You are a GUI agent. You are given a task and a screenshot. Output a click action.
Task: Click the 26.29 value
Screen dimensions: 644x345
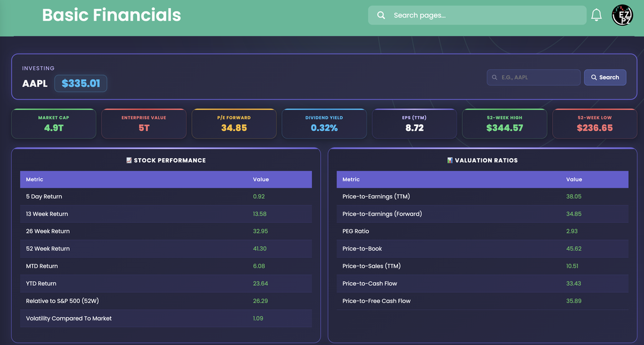[x=260, y=301]
